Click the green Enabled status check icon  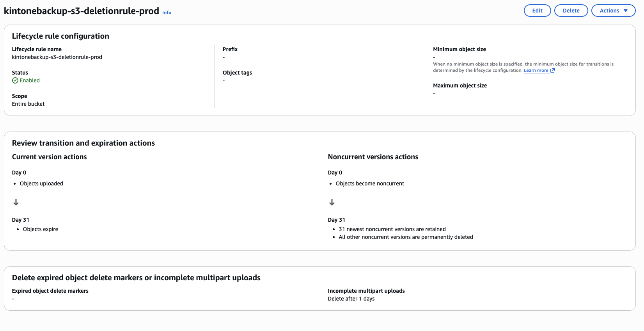click(15, 80)
